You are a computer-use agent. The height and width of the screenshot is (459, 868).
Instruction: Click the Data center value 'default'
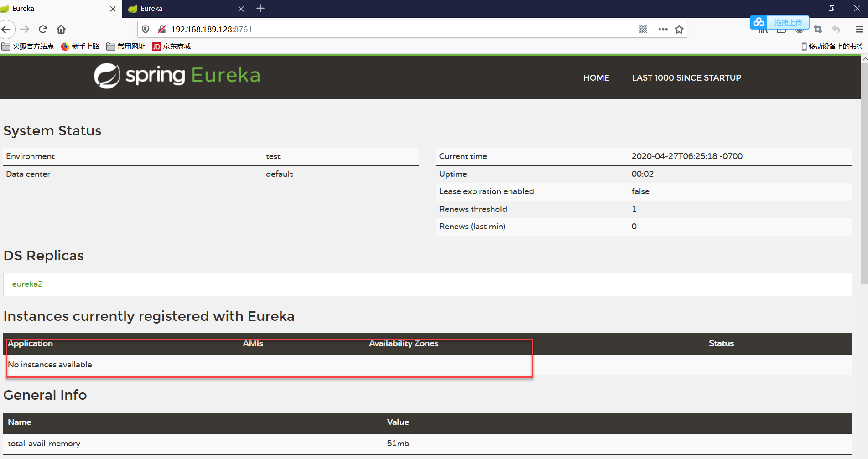click(x=279, y=174)
